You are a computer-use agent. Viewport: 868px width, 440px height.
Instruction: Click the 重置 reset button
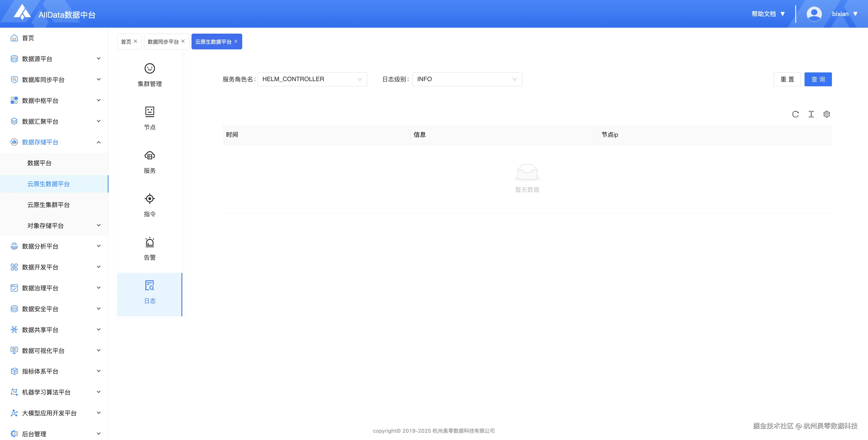coord(787,79)
